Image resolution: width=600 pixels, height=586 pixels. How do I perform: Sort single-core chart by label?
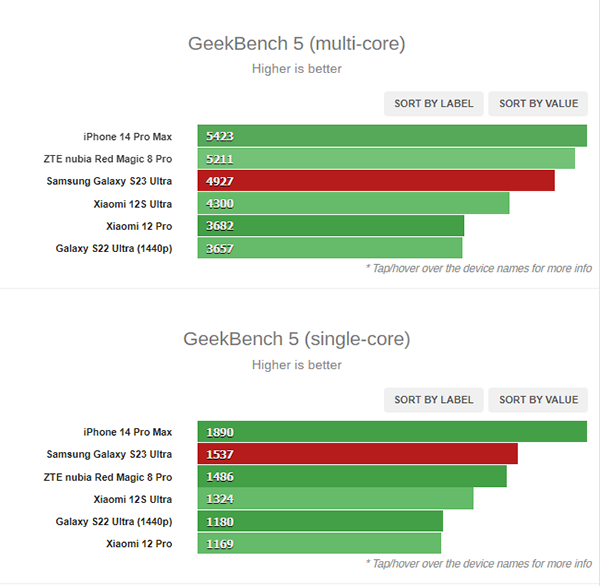pos(434,400)
